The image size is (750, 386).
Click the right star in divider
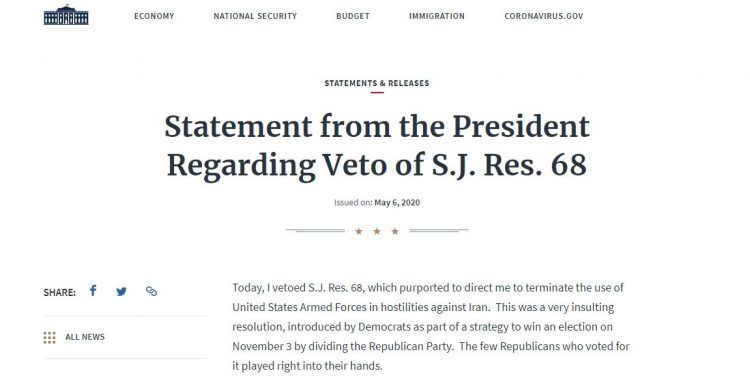(395, 232)
